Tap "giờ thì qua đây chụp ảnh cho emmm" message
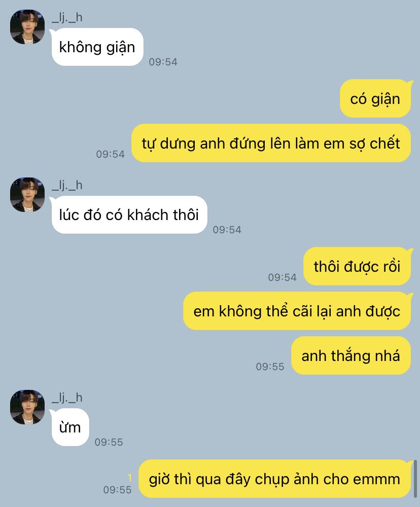This screenshot has width=420, height=507. point(275,479)
